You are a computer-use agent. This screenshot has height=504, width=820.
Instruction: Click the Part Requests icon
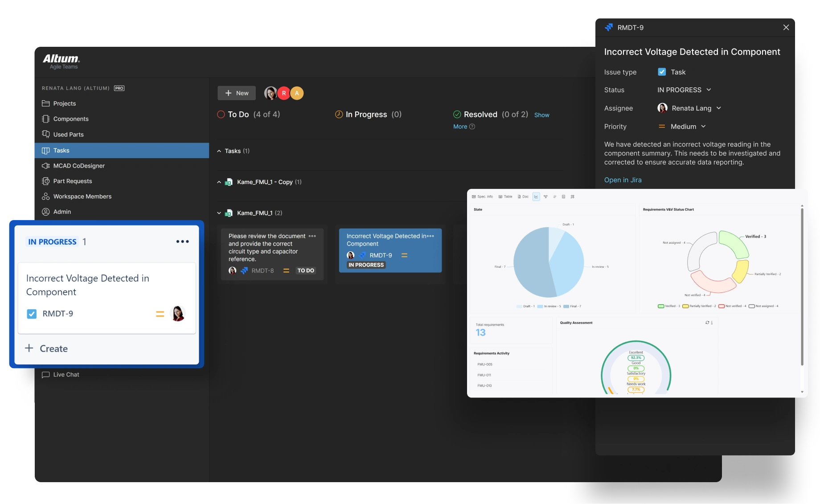[x=45, y=181]
